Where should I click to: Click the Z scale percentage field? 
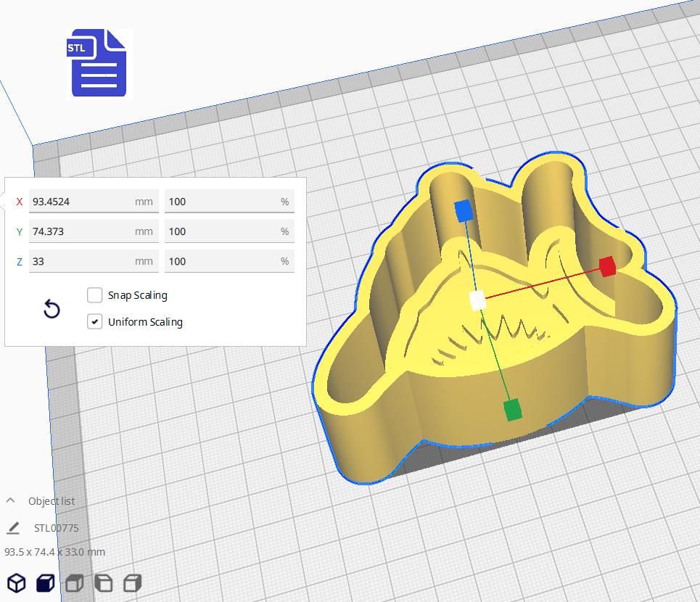(229, 261)
